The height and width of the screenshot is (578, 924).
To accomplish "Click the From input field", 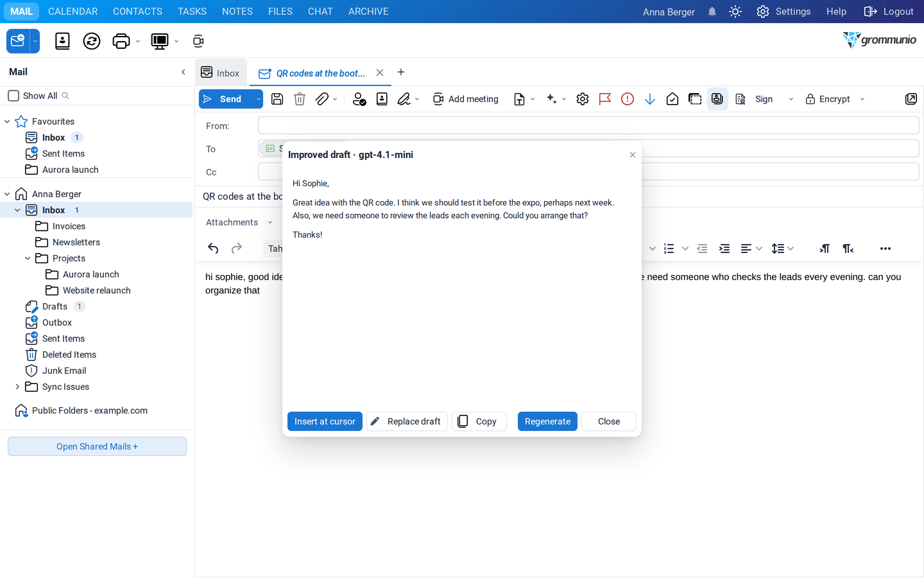I will (x=588, y=125).
